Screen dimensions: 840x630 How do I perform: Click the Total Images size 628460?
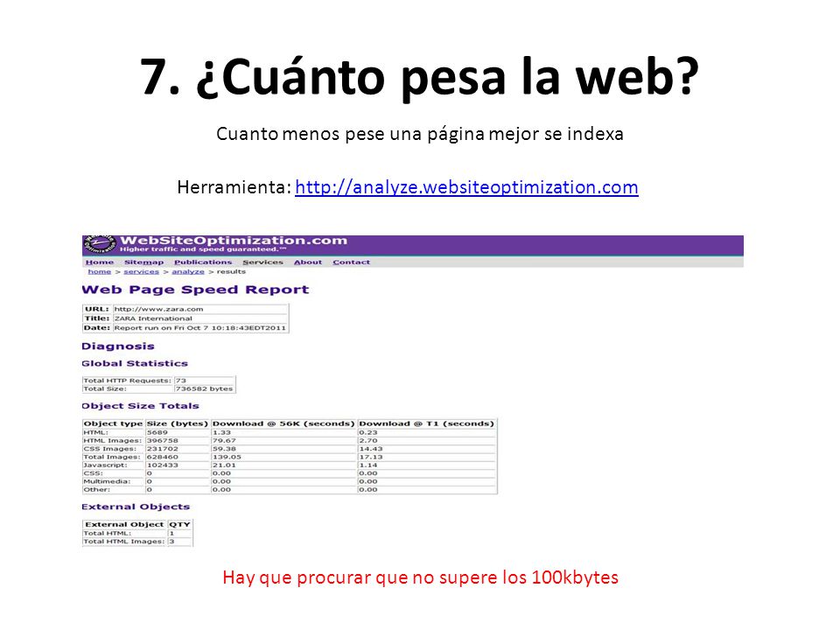163,457
